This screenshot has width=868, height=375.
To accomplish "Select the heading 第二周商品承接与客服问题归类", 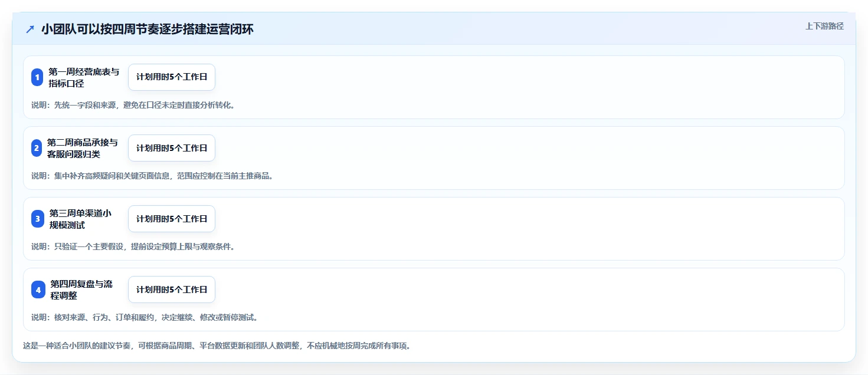I will [x=83, y=148].
